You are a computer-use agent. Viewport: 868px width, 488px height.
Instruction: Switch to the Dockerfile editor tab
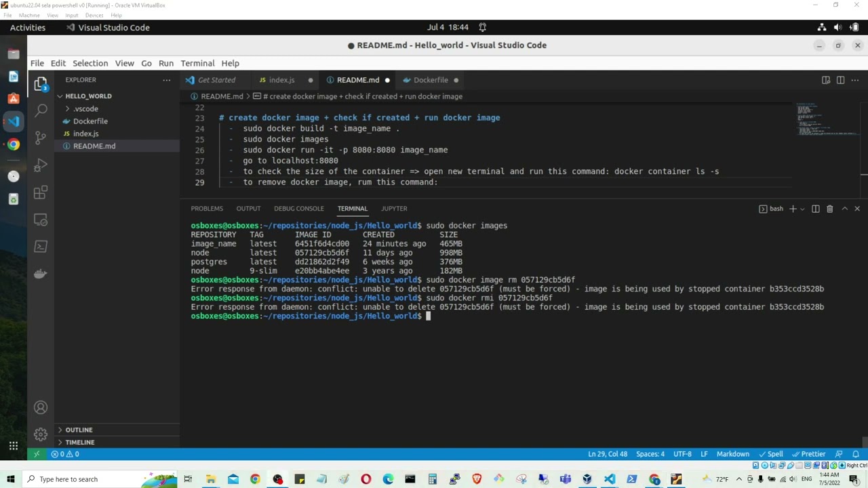click(x=431, y=80)
